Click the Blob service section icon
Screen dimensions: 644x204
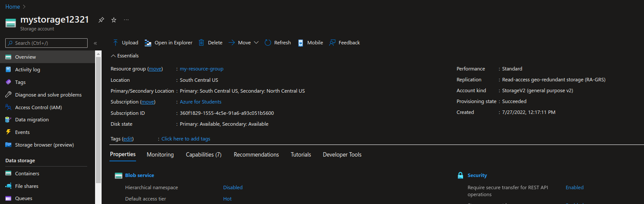[118, 176]
